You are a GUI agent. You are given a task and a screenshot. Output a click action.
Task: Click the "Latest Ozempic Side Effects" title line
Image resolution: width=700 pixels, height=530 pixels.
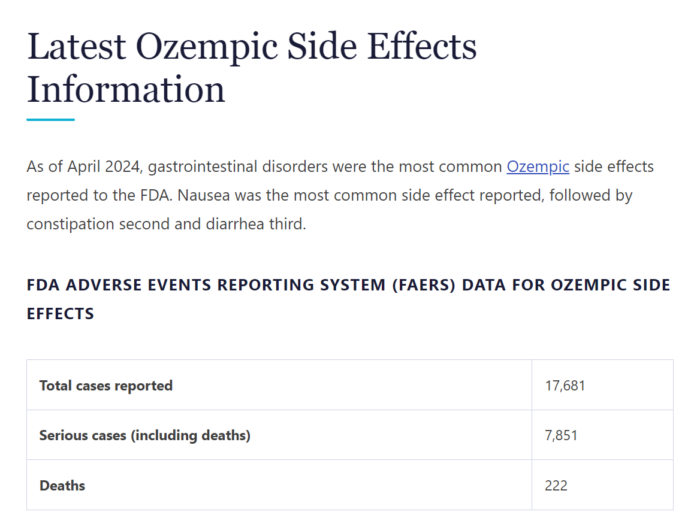click(x=251, y=46)
